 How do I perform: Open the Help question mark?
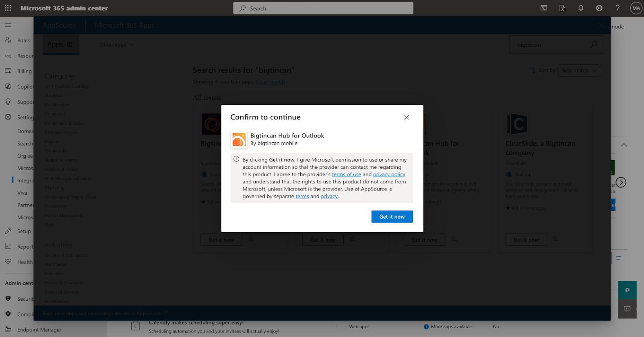pos(617,8)
